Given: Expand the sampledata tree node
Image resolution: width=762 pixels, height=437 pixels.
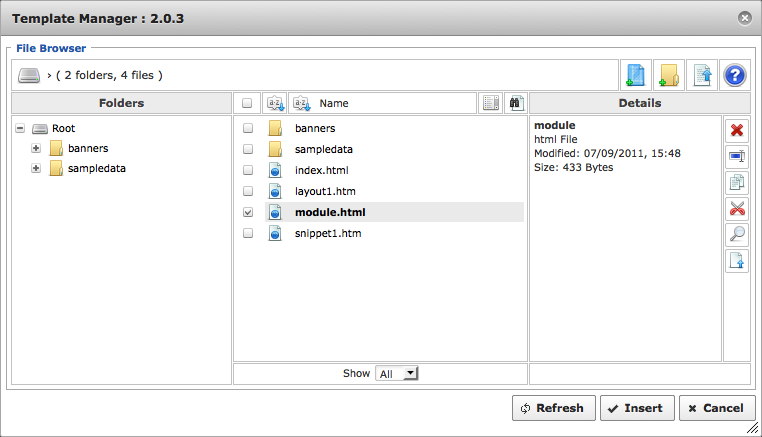Looking at the screenshot, I should [x=36, y=168].
